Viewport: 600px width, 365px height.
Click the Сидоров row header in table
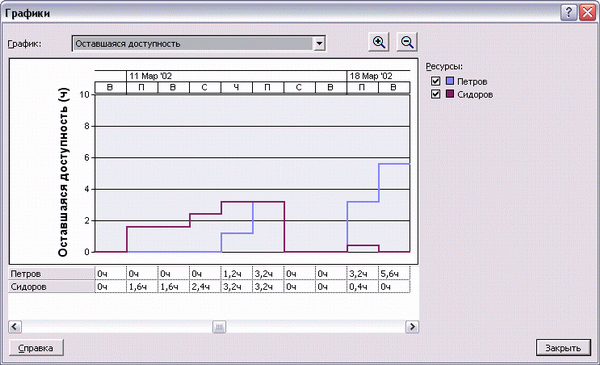51,287
